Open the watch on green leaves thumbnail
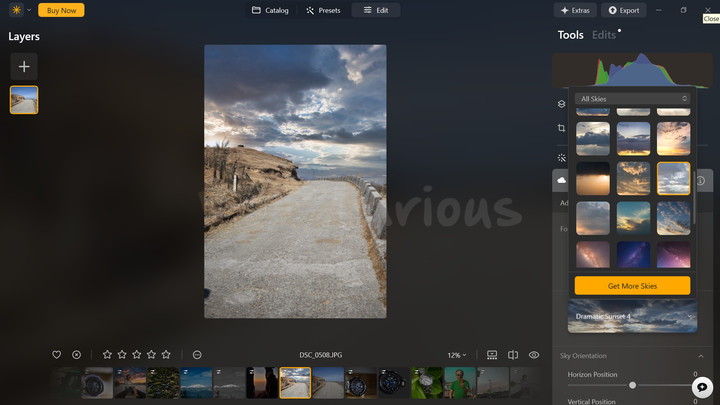 (427, 382)
